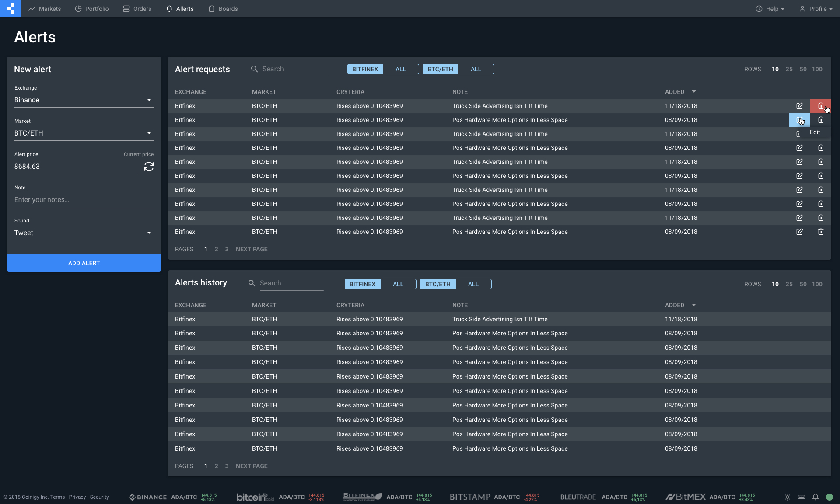Select ALL markets filter in Alert requests

[x=476, y=69]
